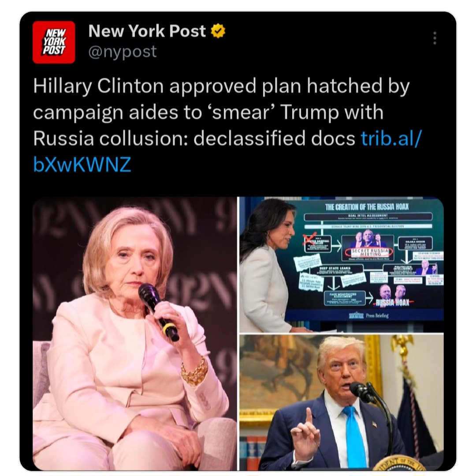Viewport: 476px width, 476px height.
Task: Open the three-dot more options menu
Action: (435, 38)
